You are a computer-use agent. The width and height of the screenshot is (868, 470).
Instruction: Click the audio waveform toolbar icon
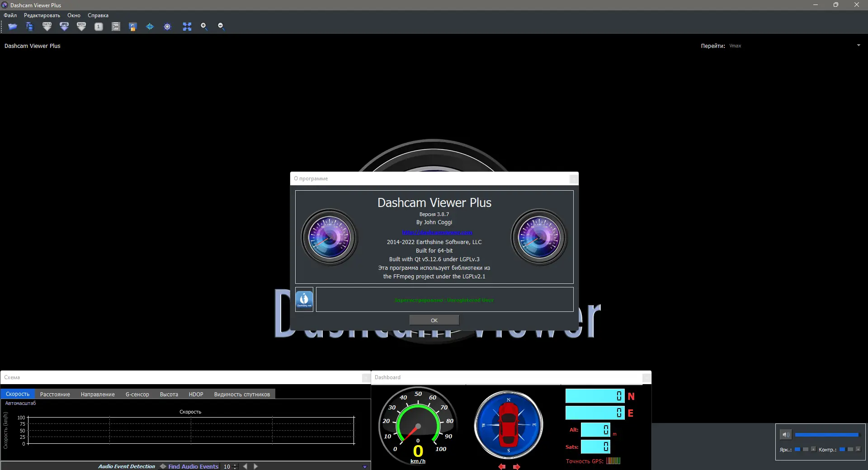[150, 27]
